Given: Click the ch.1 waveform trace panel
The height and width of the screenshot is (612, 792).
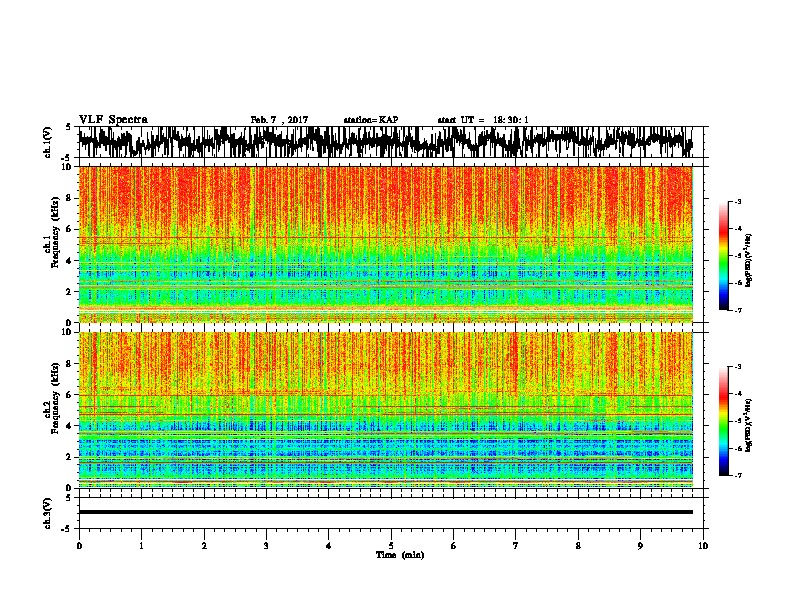Looking at the screenshot, I should point(390,142).
